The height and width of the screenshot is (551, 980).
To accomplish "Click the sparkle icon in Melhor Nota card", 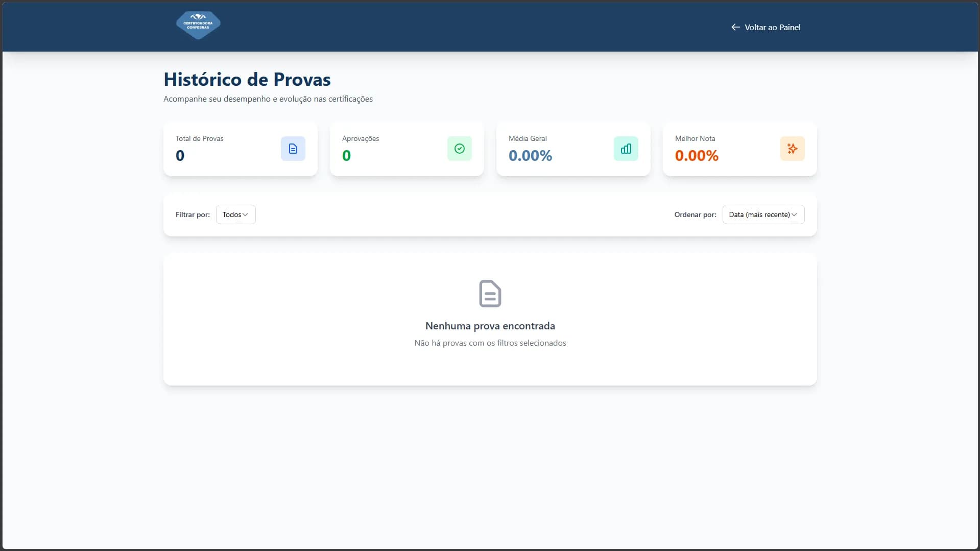I will point(793,149).
